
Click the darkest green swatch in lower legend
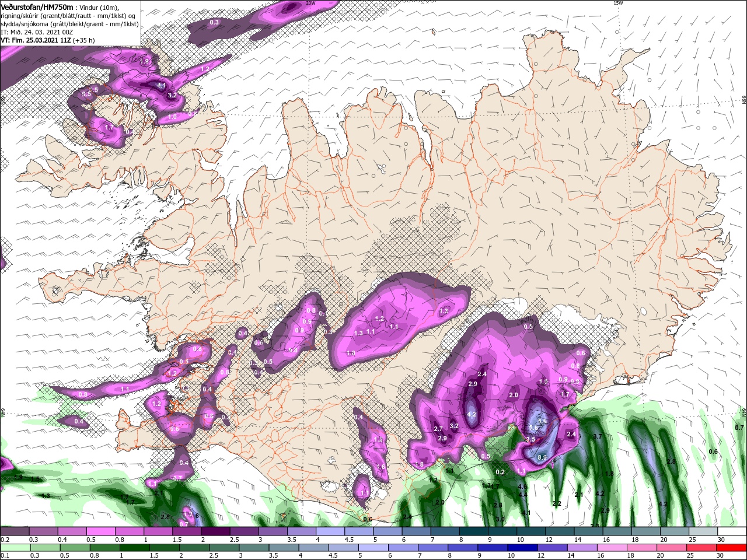(135, 547)
